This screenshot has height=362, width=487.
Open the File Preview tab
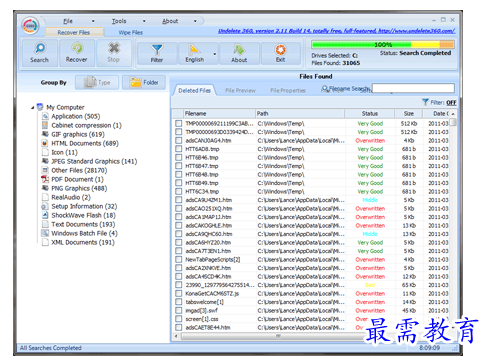(240, 90)
